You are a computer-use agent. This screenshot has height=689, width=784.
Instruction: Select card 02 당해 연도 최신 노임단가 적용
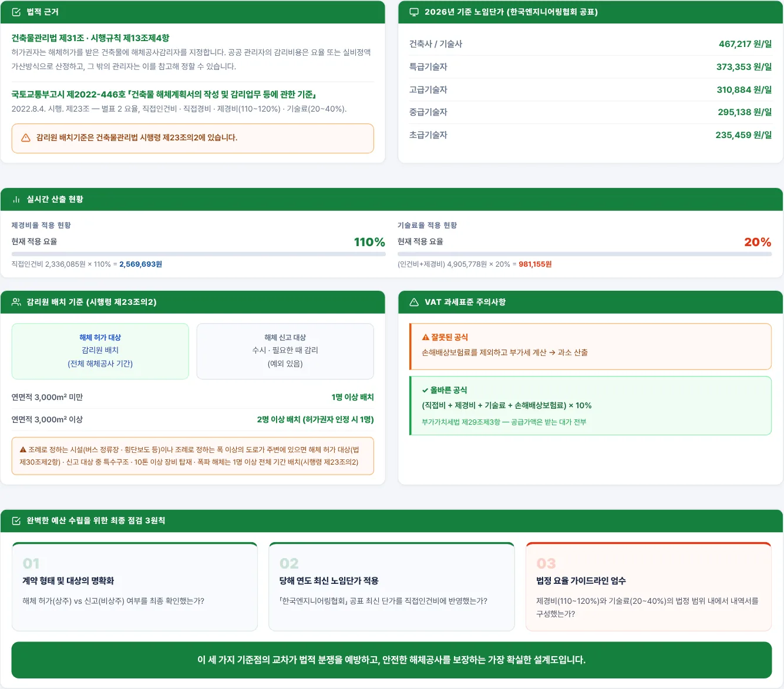pos(392,587)
